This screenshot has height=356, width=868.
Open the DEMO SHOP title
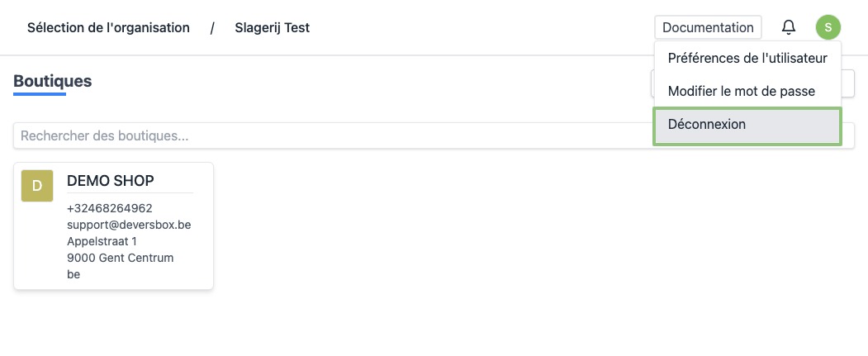tap(110, 181)
